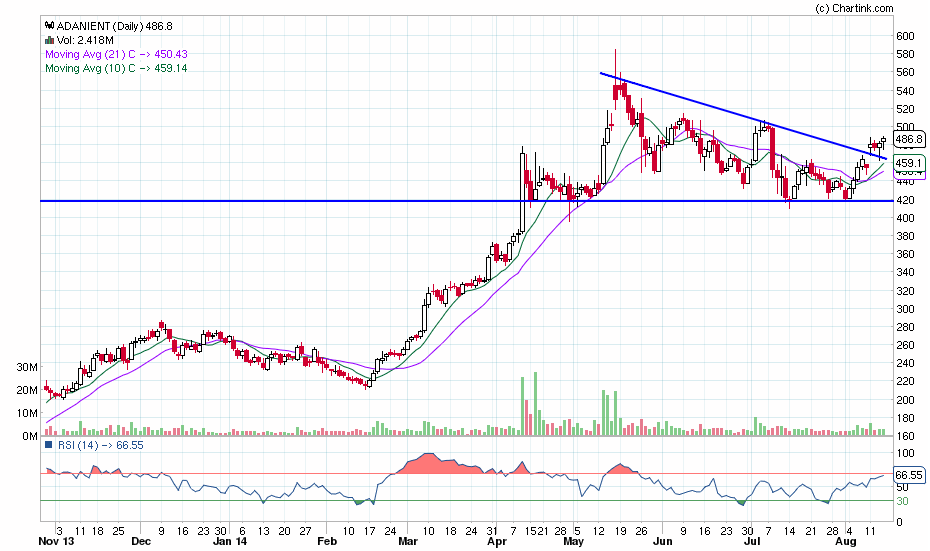Click the Jan 14 date axis label

pyautogui.click(x=230, y=541)
